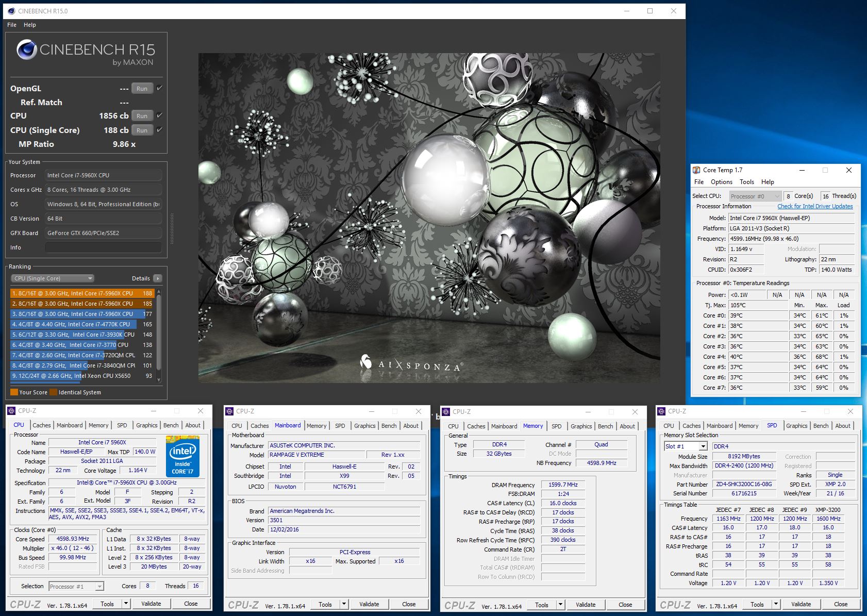Toggle the OpenGL test checkbox
The image size is (867, 616).
tap(159, 88)
